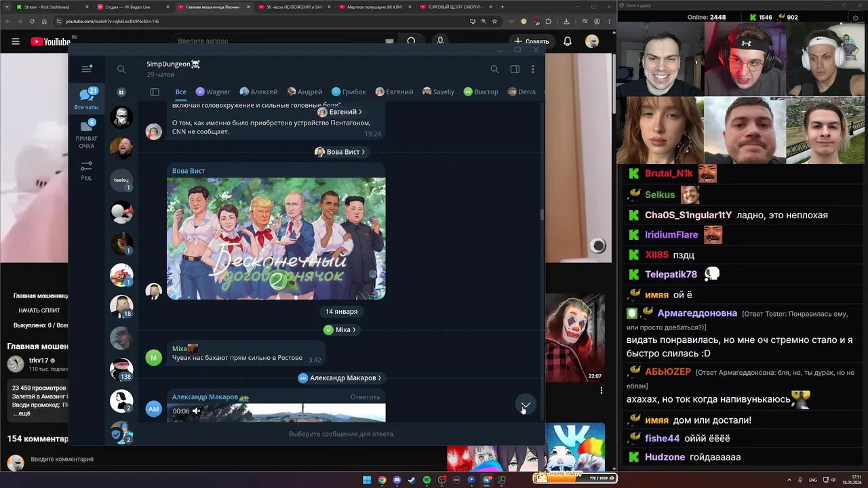
Task: Open YouTube notifications bell
Action: [x=568, y=41]
